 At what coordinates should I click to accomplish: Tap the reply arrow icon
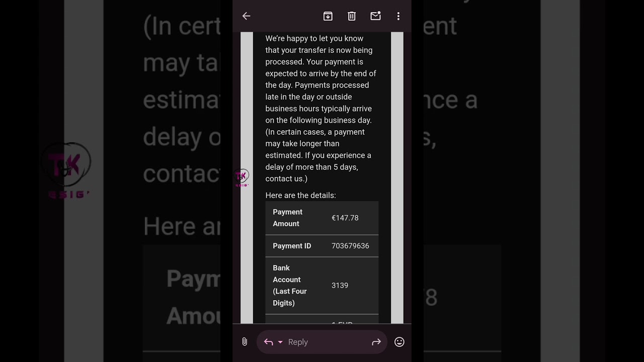pos(269,342)
